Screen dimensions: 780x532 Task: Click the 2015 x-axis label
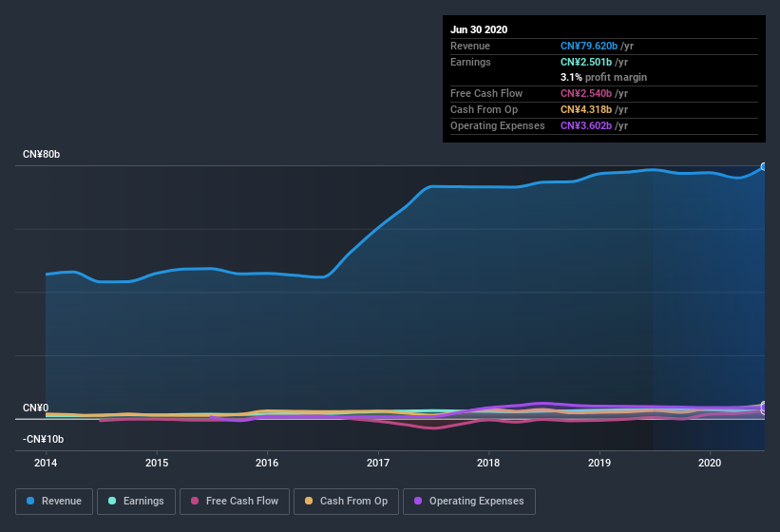click(157, 463)
